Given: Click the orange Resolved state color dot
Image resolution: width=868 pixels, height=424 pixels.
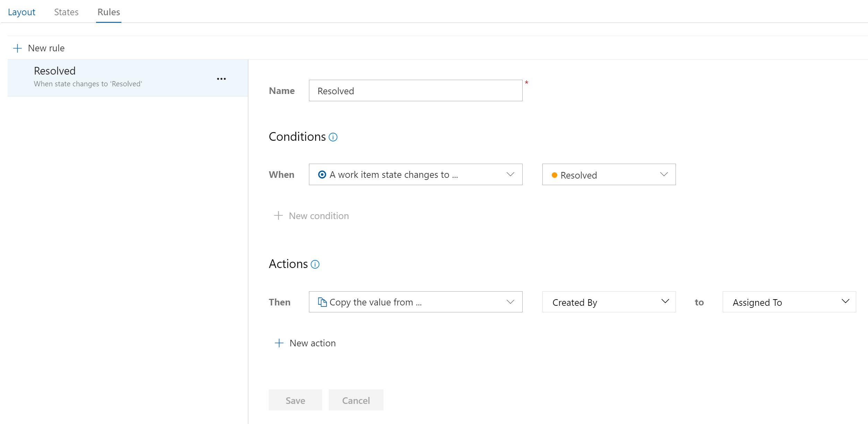Looking at the screenshot, I should tap(554, 175).
